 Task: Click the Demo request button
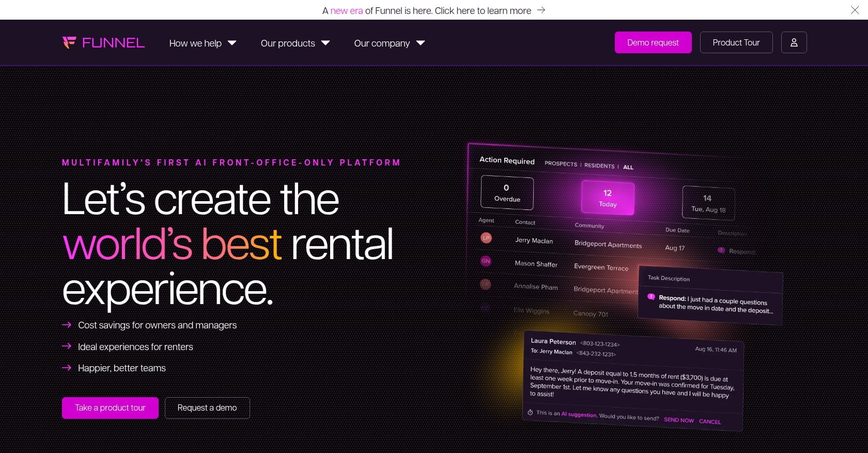[x=653, y=42]
